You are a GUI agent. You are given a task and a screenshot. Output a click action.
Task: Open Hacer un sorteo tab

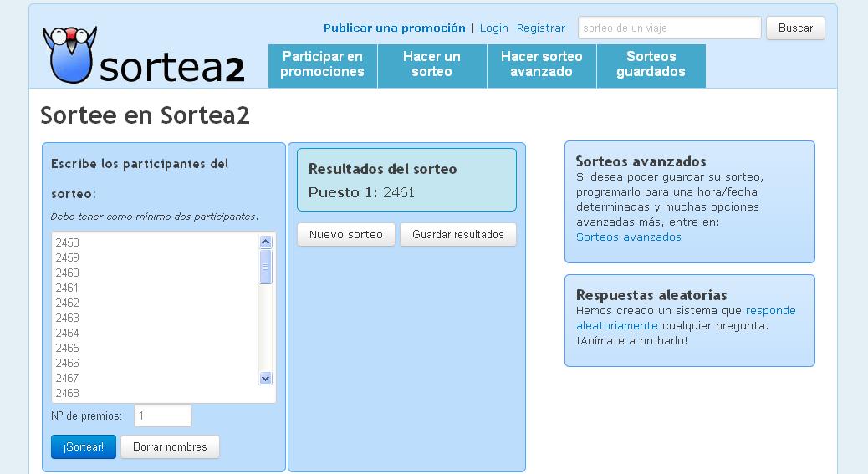pyautogui.click(x=431, y=64)
